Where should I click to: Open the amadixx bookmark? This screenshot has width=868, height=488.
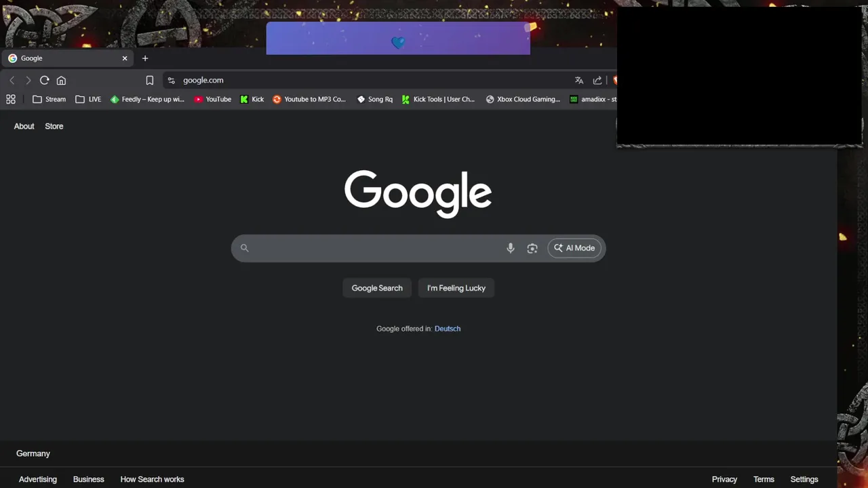click(x=593, y=99)
